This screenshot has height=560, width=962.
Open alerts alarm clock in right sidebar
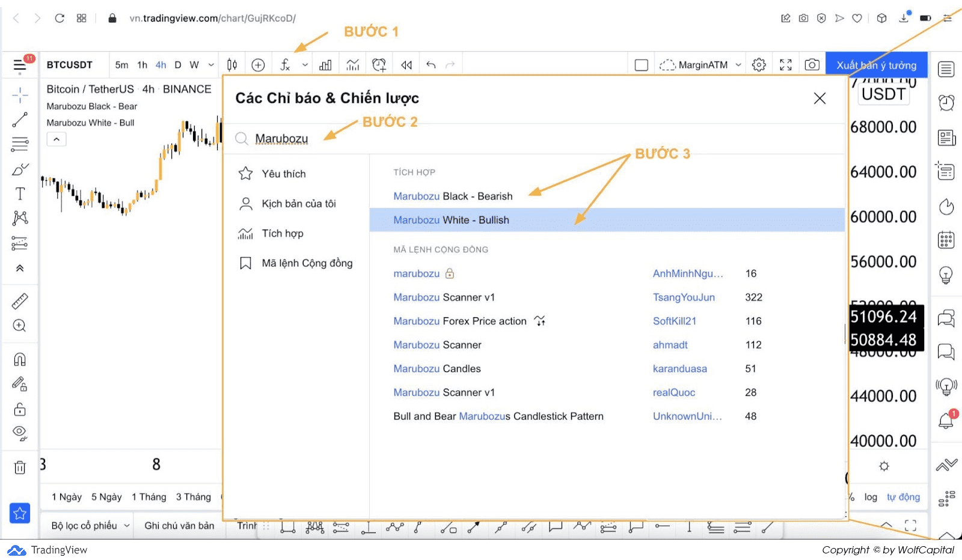pos(946,103)
